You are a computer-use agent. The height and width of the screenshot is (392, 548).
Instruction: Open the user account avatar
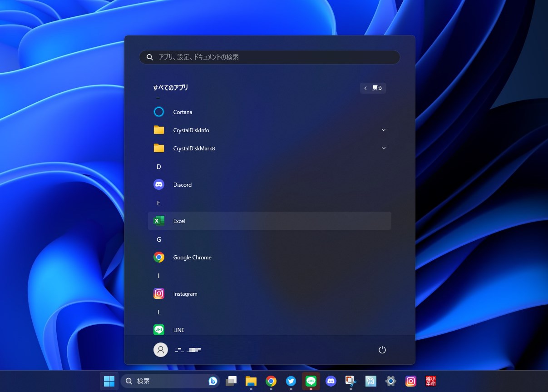pyautogui.click(x=161, y=350)
